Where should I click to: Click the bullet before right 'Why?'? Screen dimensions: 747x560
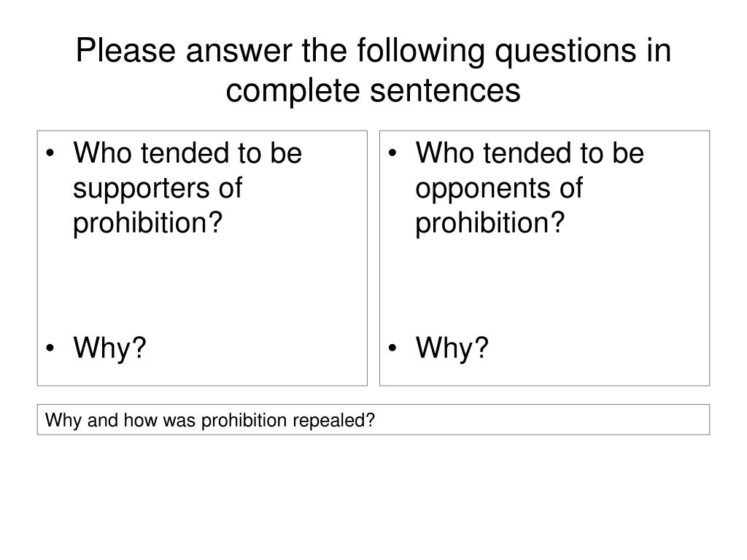click(392, 348)
